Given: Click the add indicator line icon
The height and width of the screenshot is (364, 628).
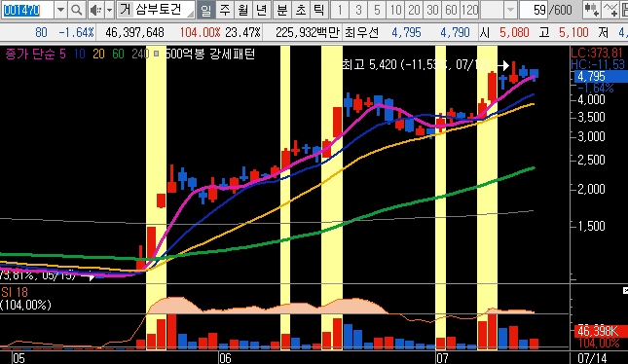Looking at the screenshot, I should click(x=610, y=10).
